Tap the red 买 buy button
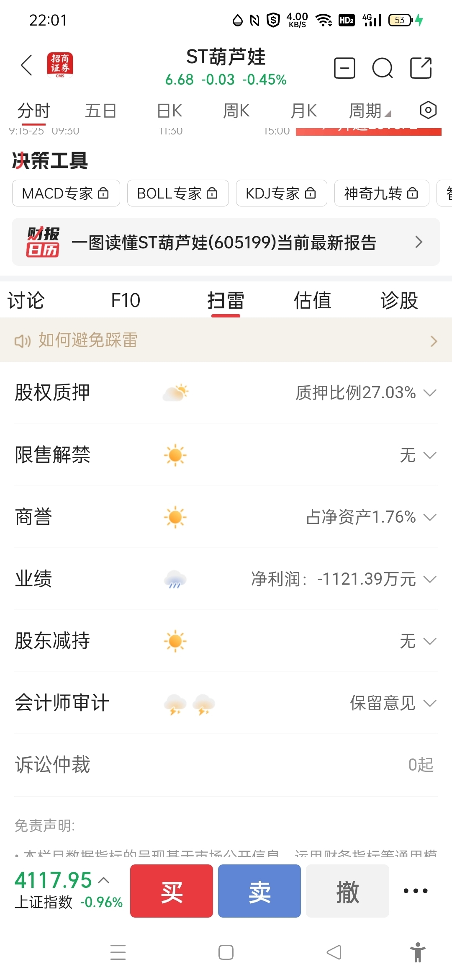The height and width of the screenshot is (980, 452). click(x=172, y=891)
